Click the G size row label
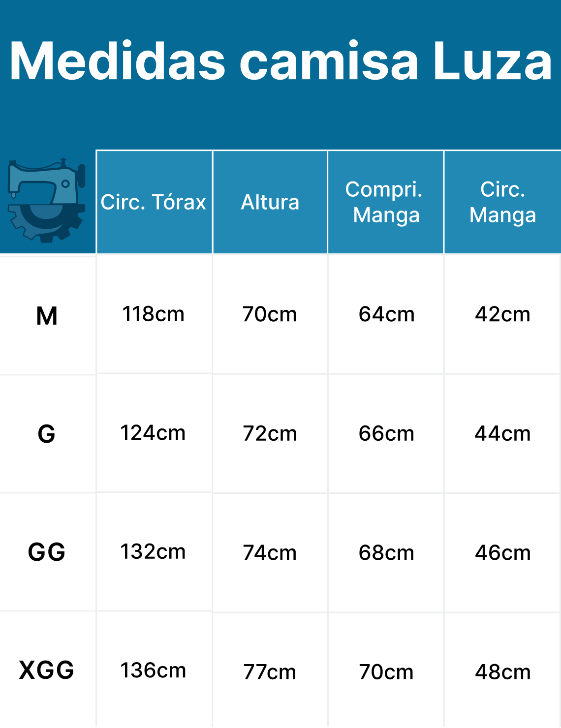The width and height of the screenshot is (561, 728). (x=47, y=434)
